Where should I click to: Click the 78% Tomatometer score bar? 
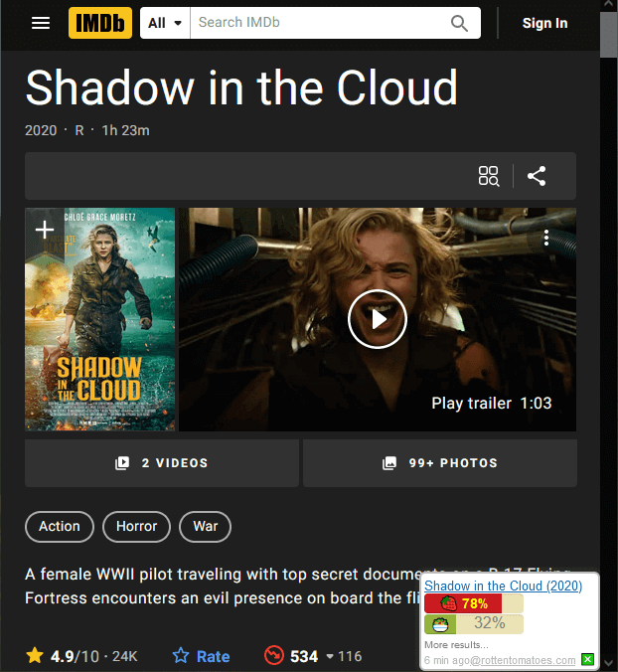click(474, 603)
